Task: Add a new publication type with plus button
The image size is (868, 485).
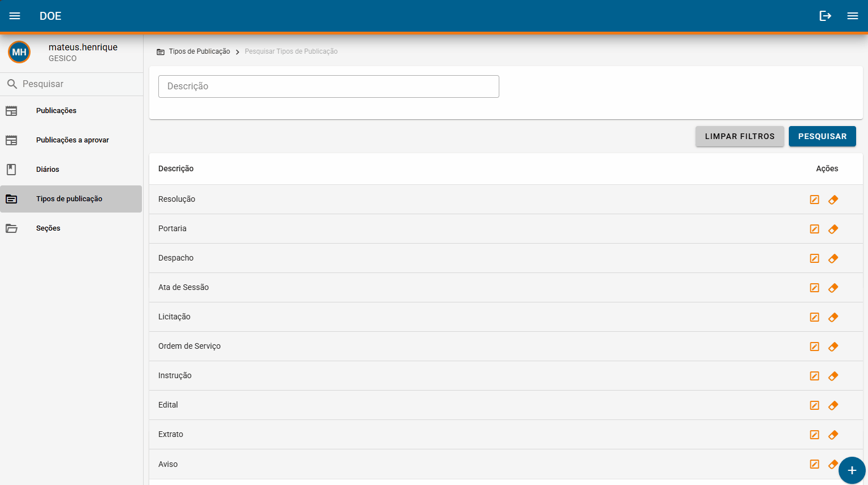Action: click(x=852, y=470)
